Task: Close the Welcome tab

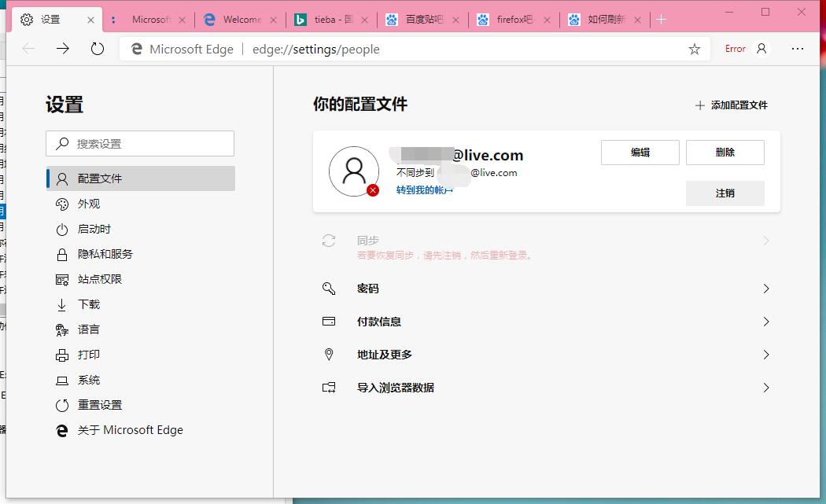Action: pos(274,20)
